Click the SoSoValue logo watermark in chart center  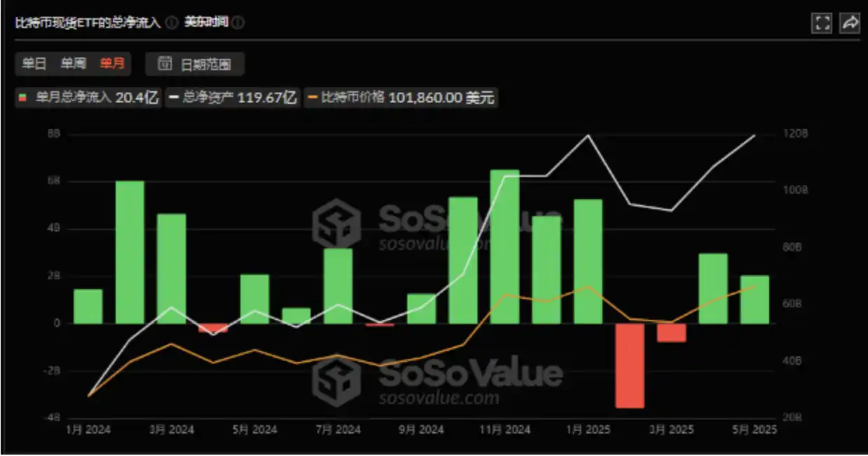335,224
